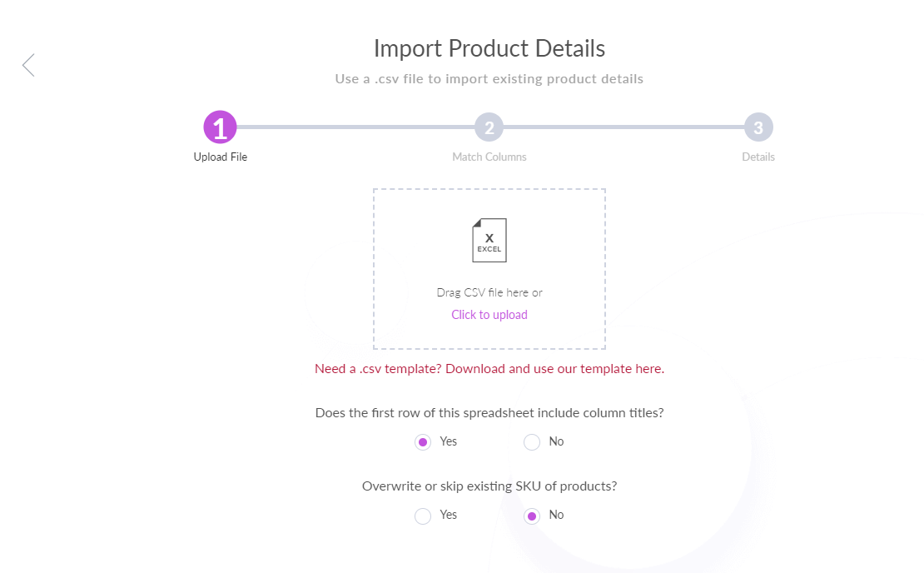Select step 2 circle in wizard
Viewport: 924px width, 573px height.
[x=489, y=127]
